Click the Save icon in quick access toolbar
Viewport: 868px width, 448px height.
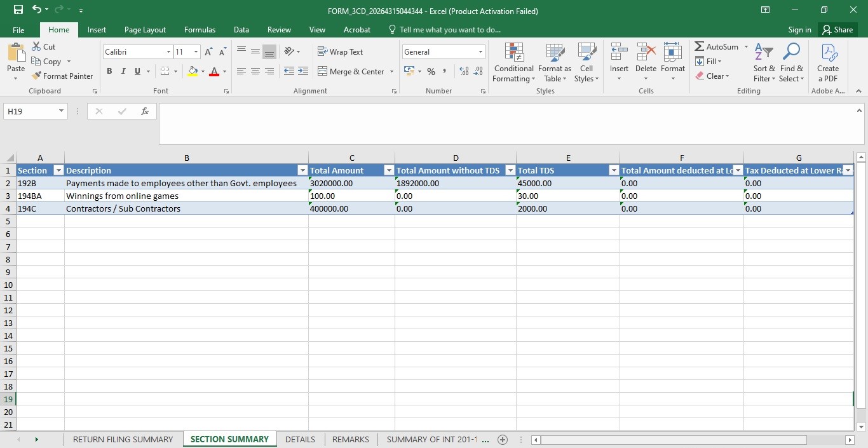pyautogui.click(x=18, y=10)
